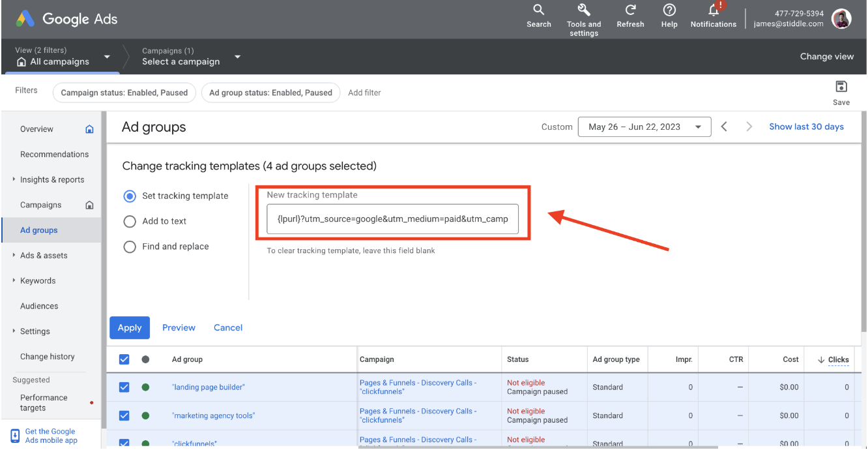Image resolution: width=868 pixels, height=450 pixels.
Task: Click the Cancel button
Action: coord(228,327)
